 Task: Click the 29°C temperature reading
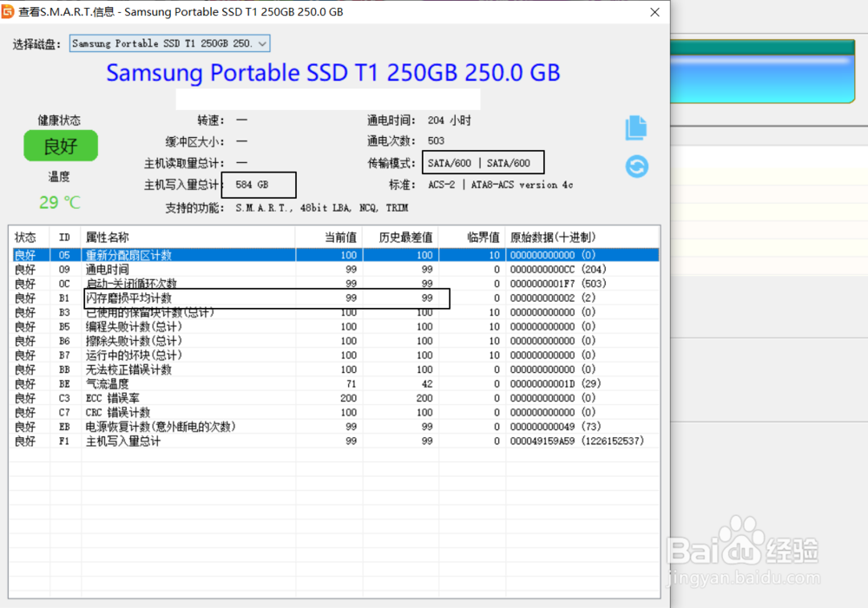(58, 201)
